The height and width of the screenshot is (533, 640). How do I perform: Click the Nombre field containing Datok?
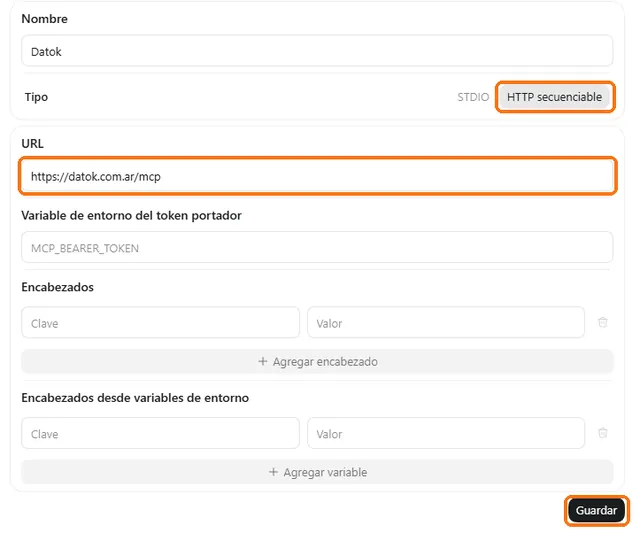pyautogui.click(x=317, y=51)
